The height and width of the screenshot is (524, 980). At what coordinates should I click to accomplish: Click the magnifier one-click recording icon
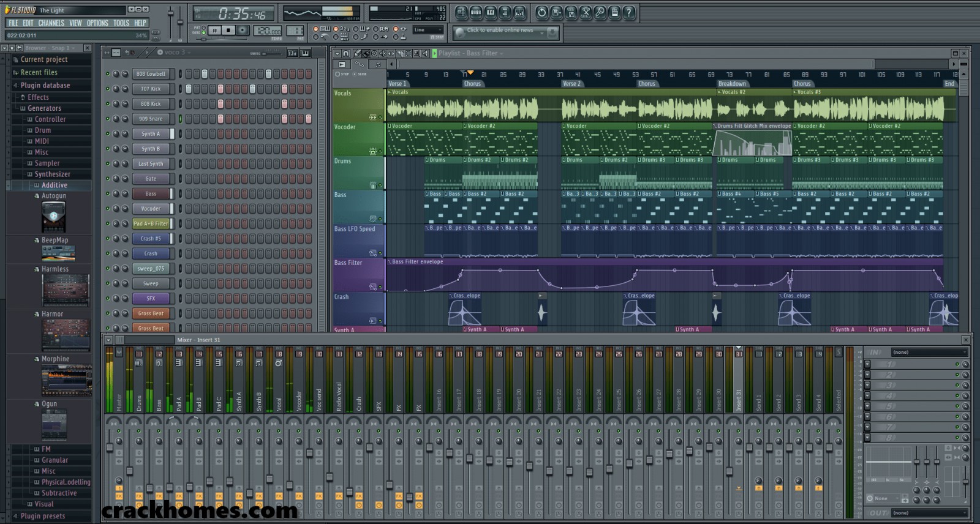tap(601, 12)
